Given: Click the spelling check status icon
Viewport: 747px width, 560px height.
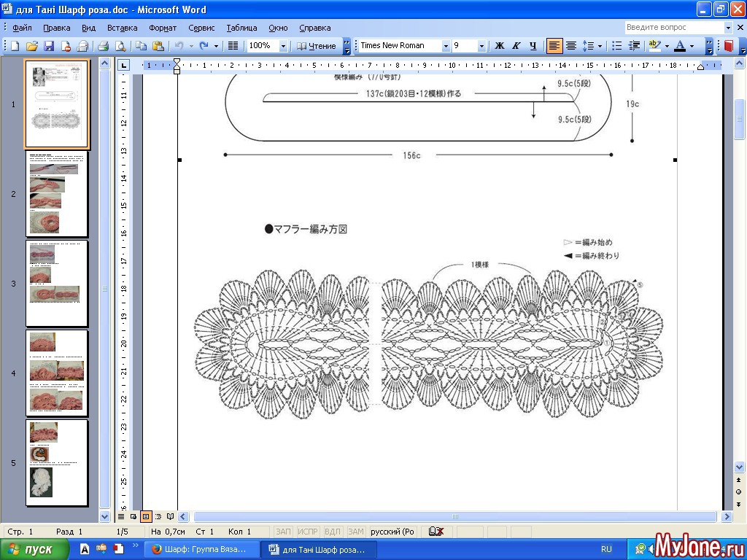Looking at the screenshot, I should (436, 532).
